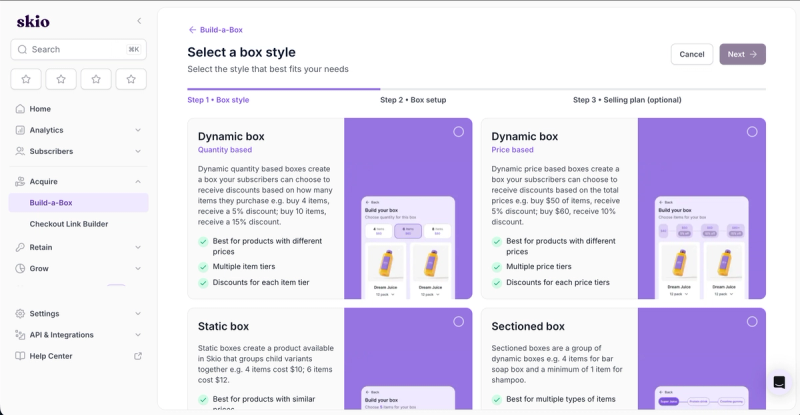Collapse the sidebar with the chevron arrow
The width and height of the screenshot is (800, 415).
coord(139,21)
